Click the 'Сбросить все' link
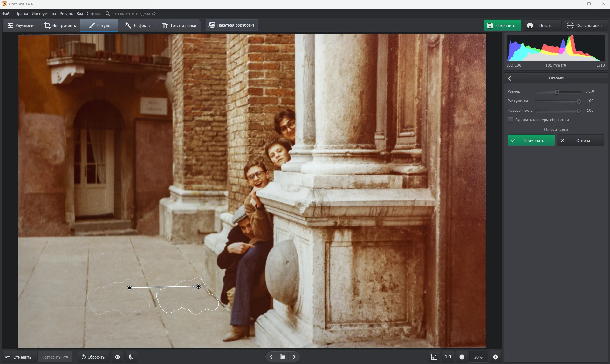This screenshot has width=610, height=364. pos(556,130)
